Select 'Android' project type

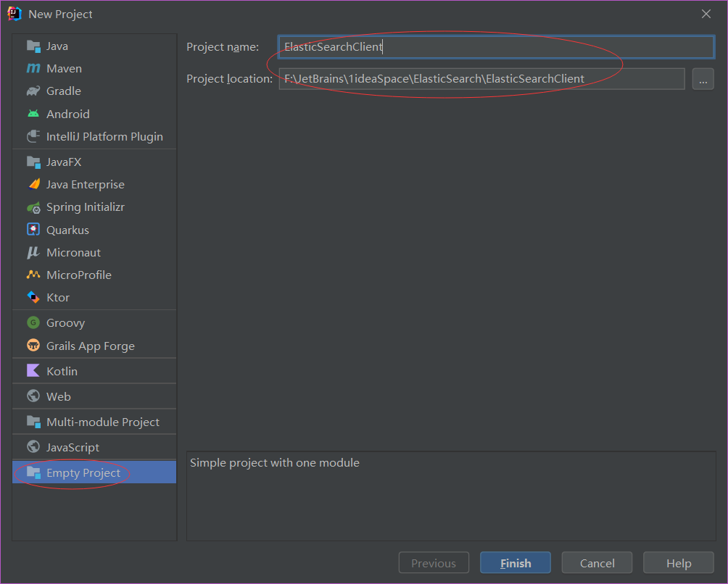point(67,114)
